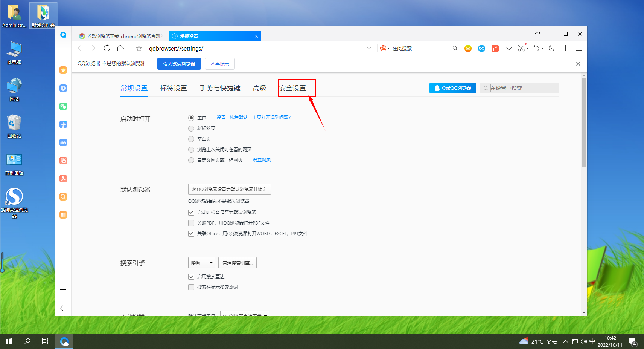
Task: Toggle 关联PDF checkbox
Action: coord(191,223)
